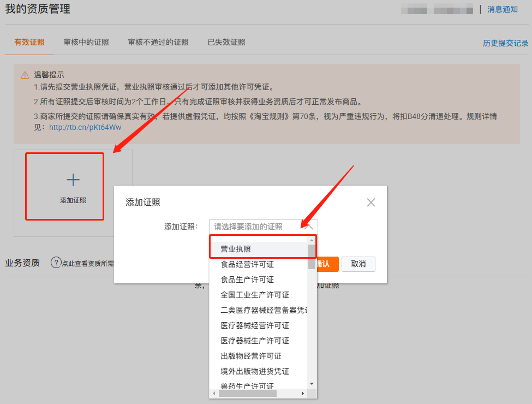Click the 取消 button in dialog

coord(358,264)
